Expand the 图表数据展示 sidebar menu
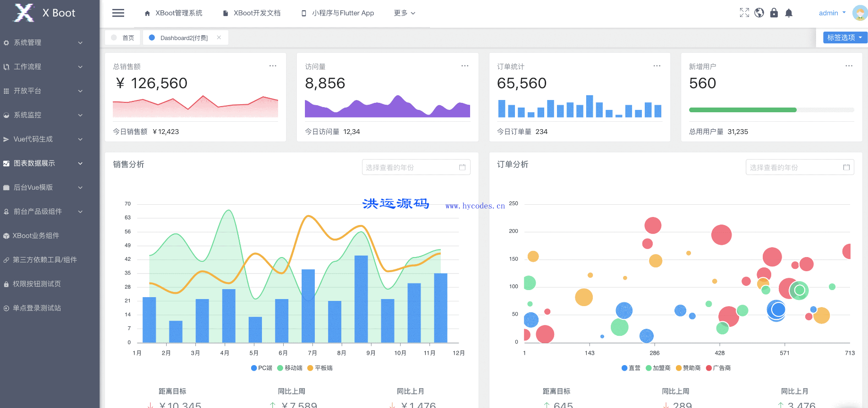The height and width of the screenshot is (408, 868). pyautogui.click(x=50, y=163)
